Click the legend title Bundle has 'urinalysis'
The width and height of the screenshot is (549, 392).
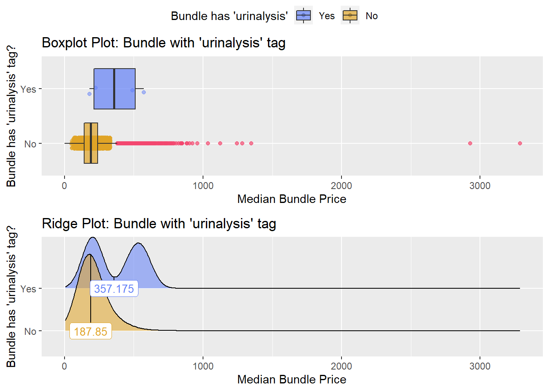coord(229,16)
